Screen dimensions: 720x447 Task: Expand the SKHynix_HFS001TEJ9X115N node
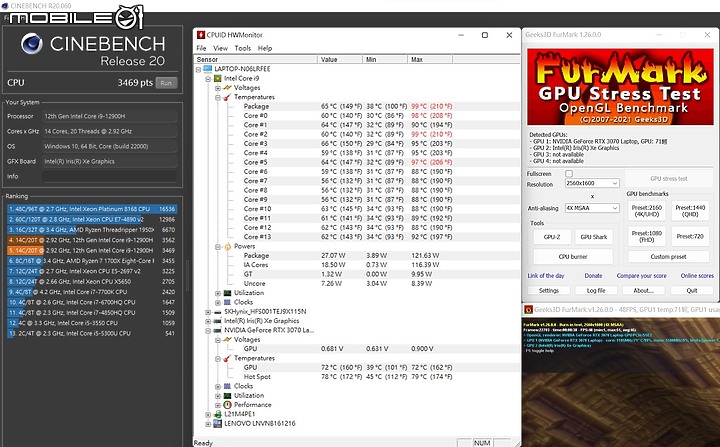click(x=208, y=312)
